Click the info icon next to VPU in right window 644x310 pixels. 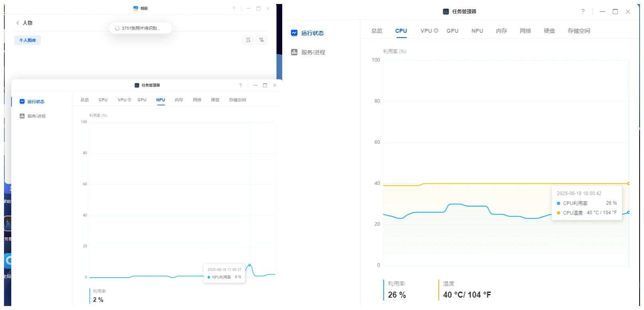436,31
